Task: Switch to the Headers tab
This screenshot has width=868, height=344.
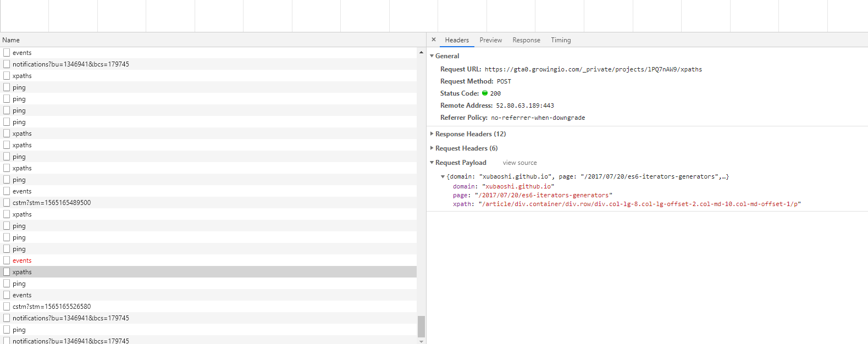Action: point(457,40)
